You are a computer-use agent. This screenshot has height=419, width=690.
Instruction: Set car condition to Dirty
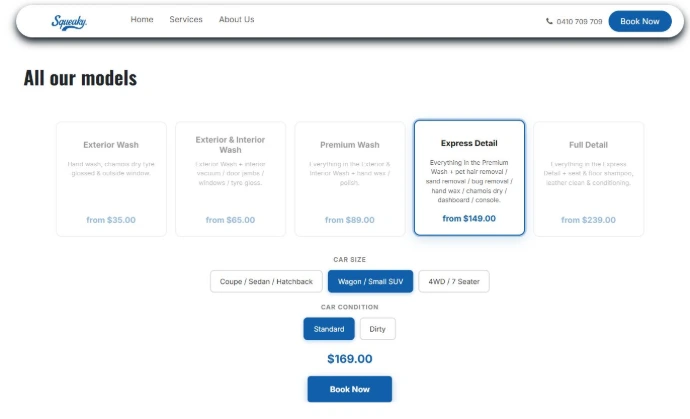[x=378, y=329]
